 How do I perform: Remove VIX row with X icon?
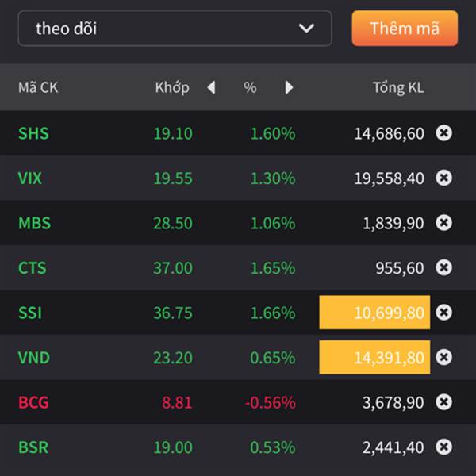click(443, 178)
